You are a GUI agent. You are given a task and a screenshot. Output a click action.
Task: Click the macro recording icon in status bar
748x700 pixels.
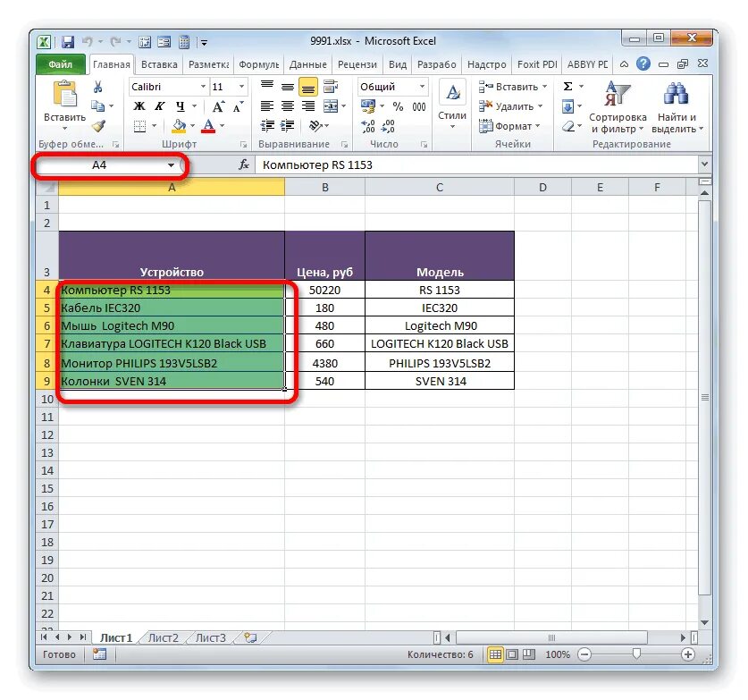click(99, 654)
